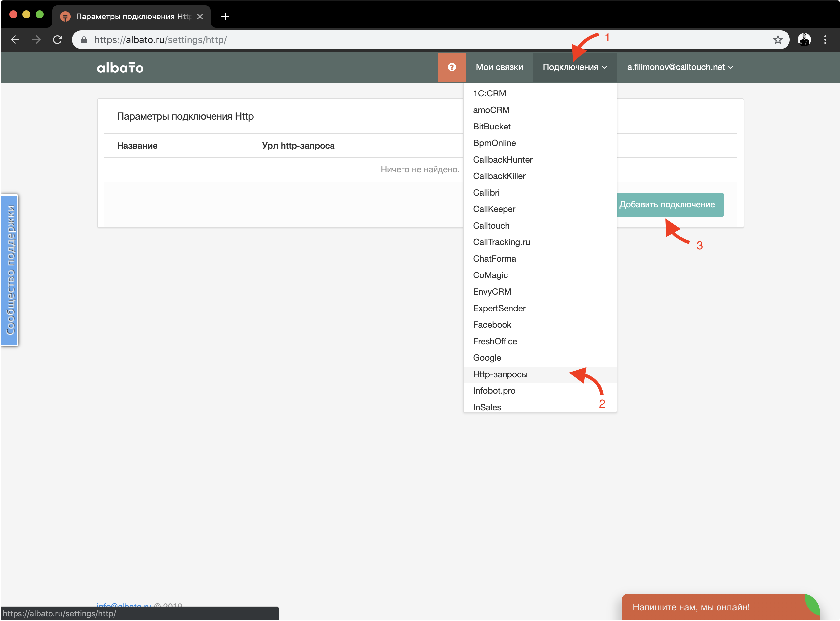The height and width of the screenshot is (621, 840).
Task: Pick Callibri from the list
Action: click(540, 193)
